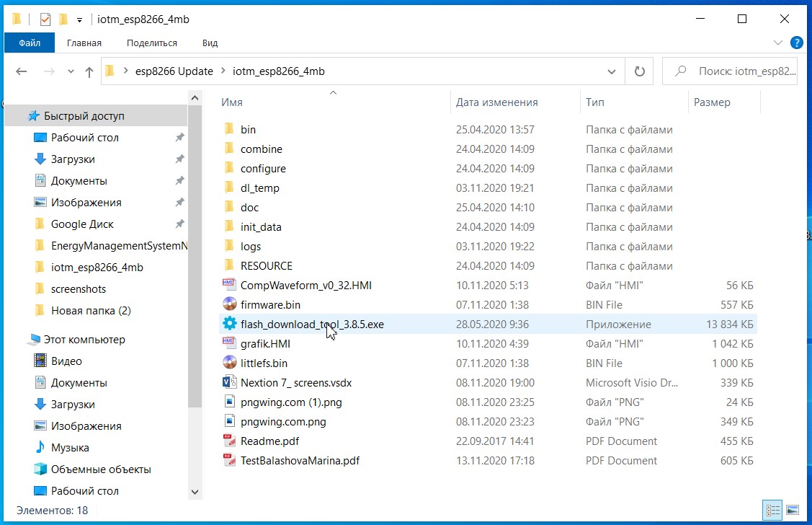This screenshot has height=525, width=812.
Task: Expand the address bar history dropdown
Action: click(x=612, y=71)
